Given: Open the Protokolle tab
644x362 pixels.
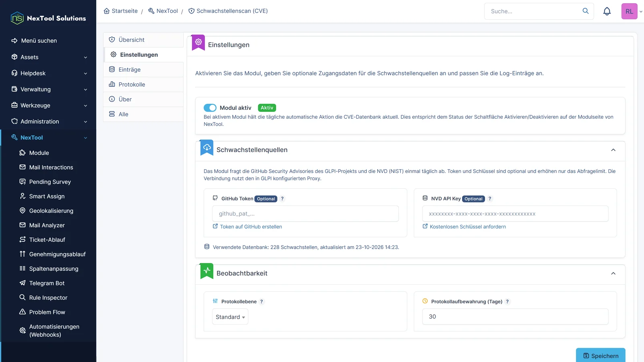Looking at the screenshot, I should (x=143, y=84).
